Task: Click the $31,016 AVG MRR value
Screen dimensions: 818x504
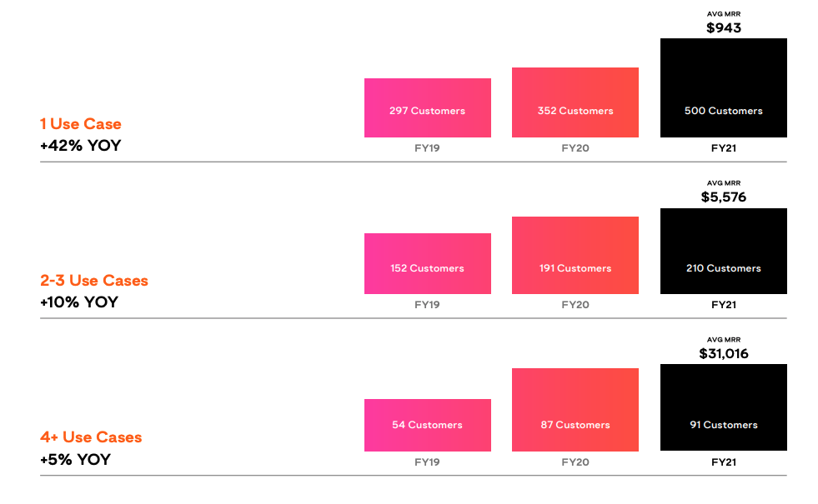Action: 724,354
